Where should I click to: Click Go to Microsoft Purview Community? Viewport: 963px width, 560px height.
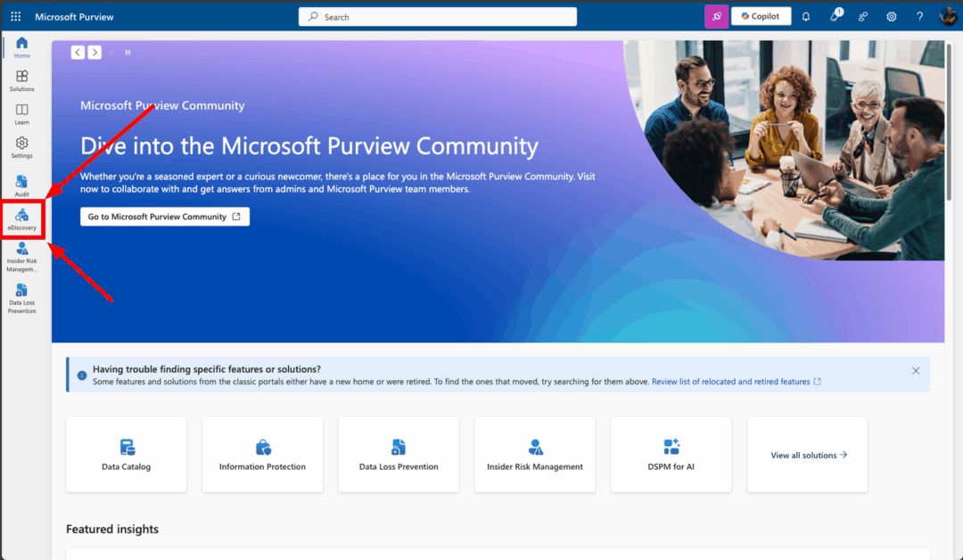(165, 217)
